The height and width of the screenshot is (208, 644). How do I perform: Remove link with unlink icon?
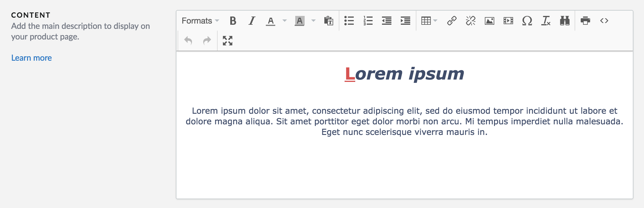pyautogui.click(x=471, y=21)
